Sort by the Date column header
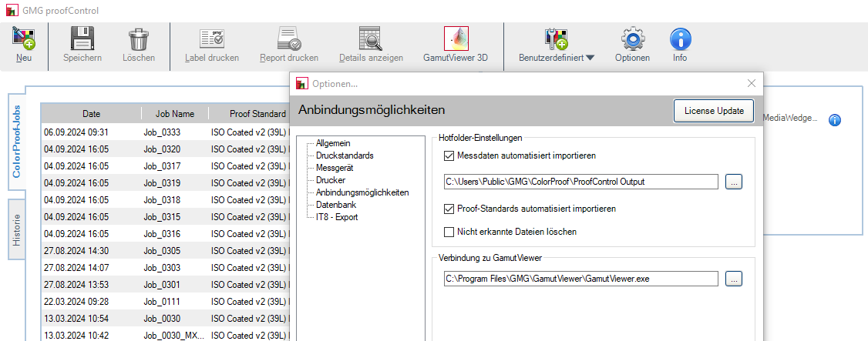 point(91,114)
